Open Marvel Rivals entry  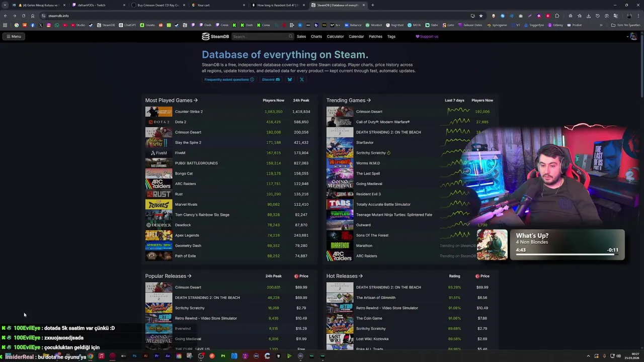[186, 204]
